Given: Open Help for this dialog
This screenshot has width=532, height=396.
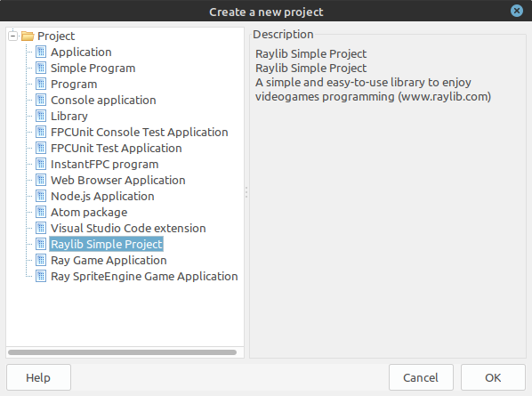Looking at the screenshot, I should point(38,377).
